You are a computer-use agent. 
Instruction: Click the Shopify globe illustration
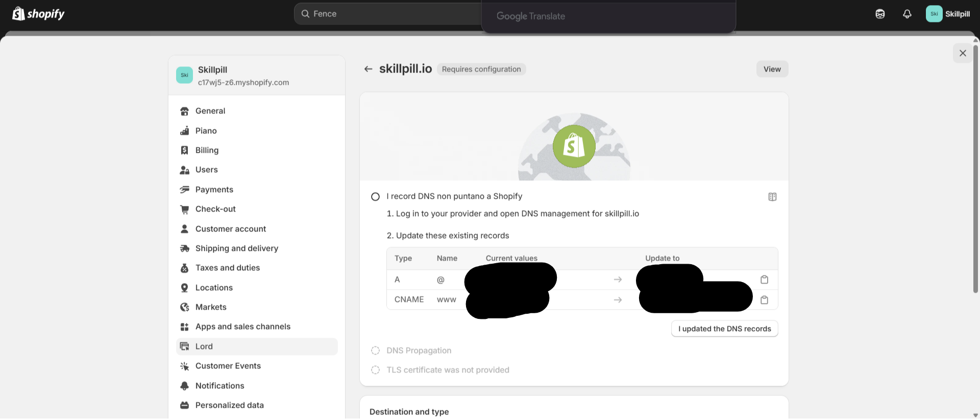coord(574,147)
